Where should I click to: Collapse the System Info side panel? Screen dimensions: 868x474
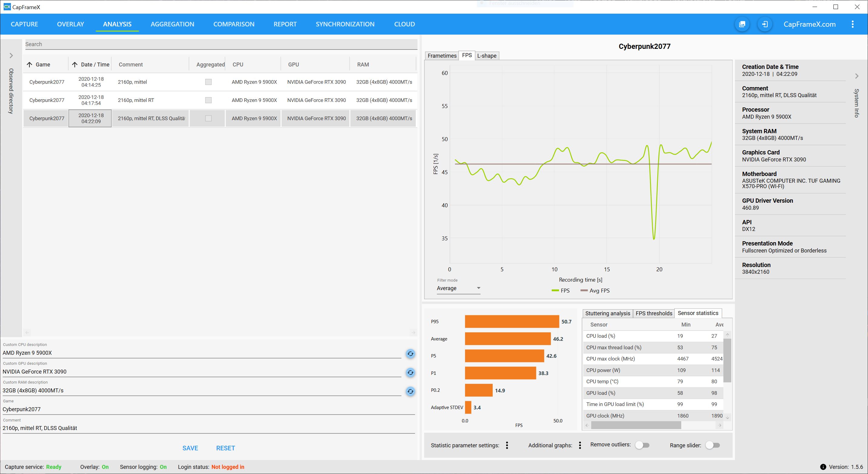(x=857, y=76)
